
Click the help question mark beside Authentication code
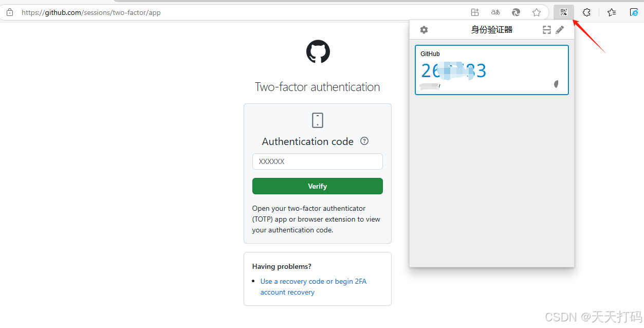(364, 141)
